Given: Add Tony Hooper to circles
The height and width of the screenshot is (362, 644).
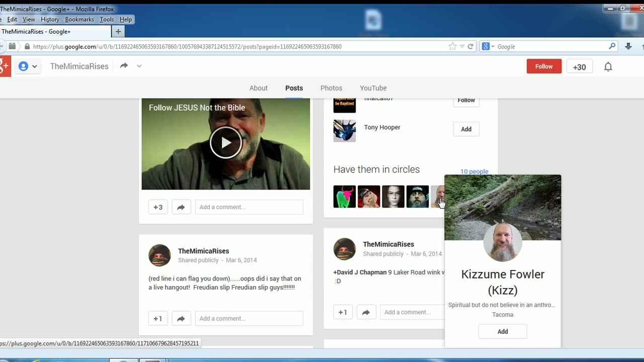Looking at the screenshot, I should point(466,129).
